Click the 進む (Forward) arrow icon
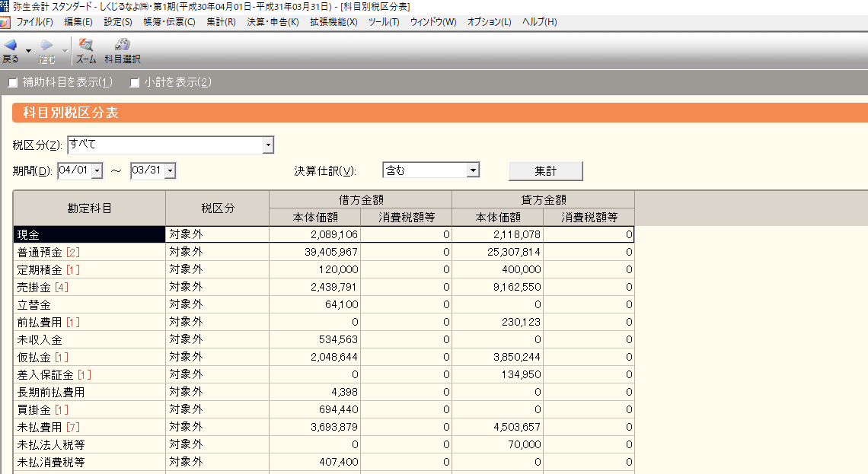 click(x=46, y=46)
